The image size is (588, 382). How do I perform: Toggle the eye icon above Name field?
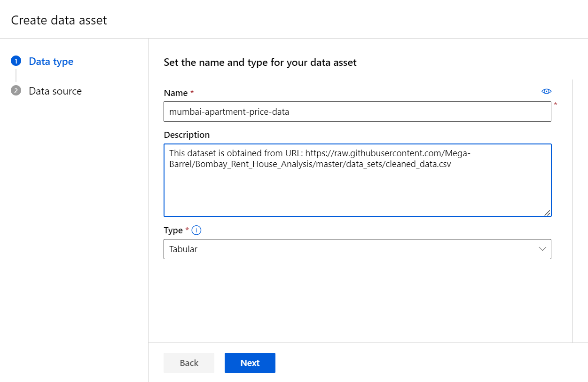click(546, 91)
